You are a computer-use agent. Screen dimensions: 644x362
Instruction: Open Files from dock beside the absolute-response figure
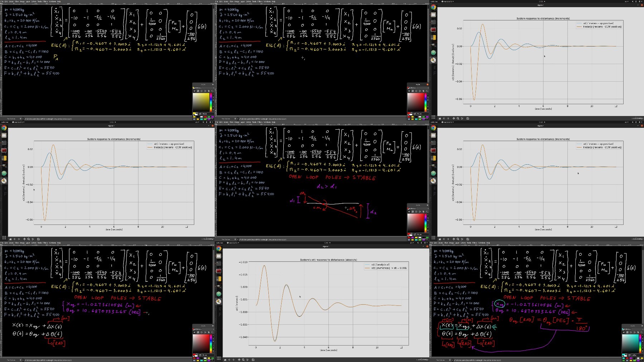point(219,256)
